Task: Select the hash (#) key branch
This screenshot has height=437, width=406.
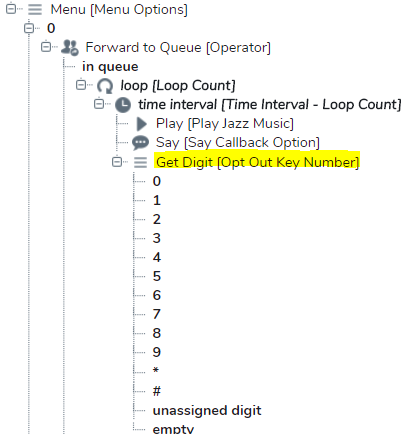Action: (x=157, y=391)
